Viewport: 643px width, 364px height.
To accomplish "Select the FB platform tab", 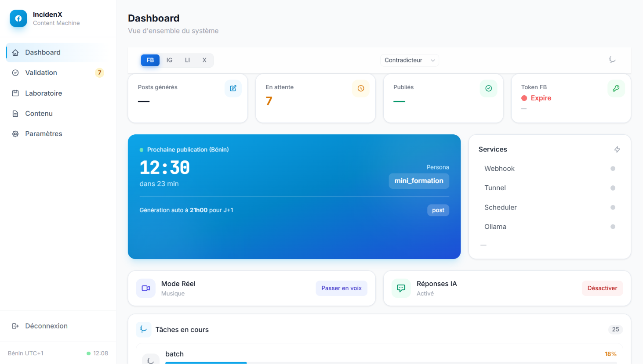I will click(150, 60).
